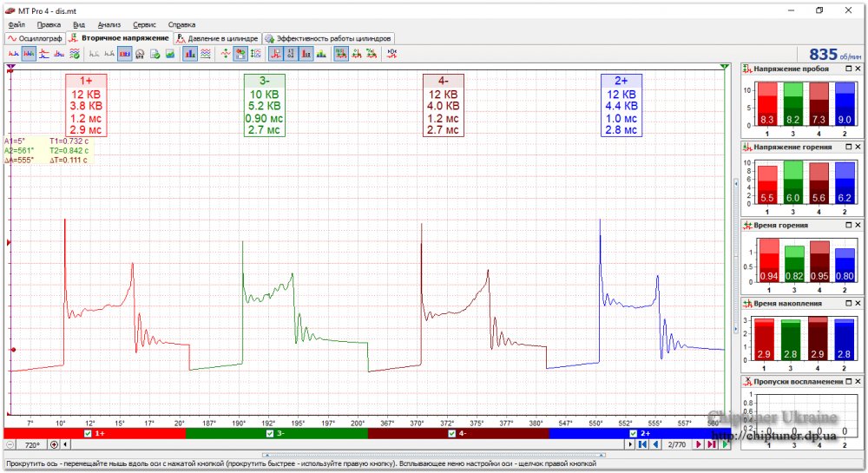868x473 pixels.
Task: Click the blue 0.80 bar in Время горения
Action: click(x=845, y=265)
